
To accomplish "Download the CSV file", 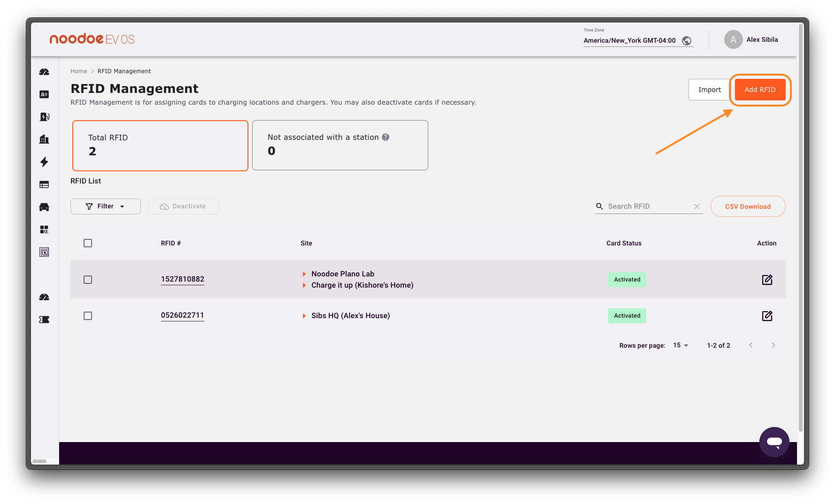I will click(x=748, y=206).
